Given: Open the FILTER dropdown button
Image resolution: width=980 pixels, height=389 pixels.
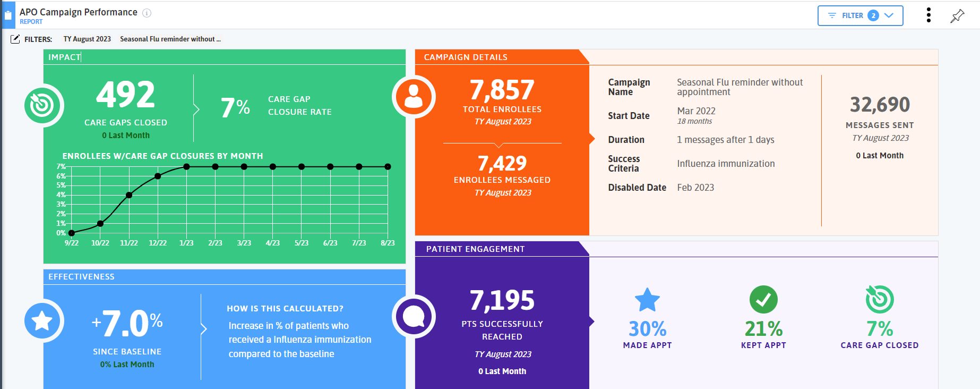Looking at the screenshot, I should pos(860,15).
